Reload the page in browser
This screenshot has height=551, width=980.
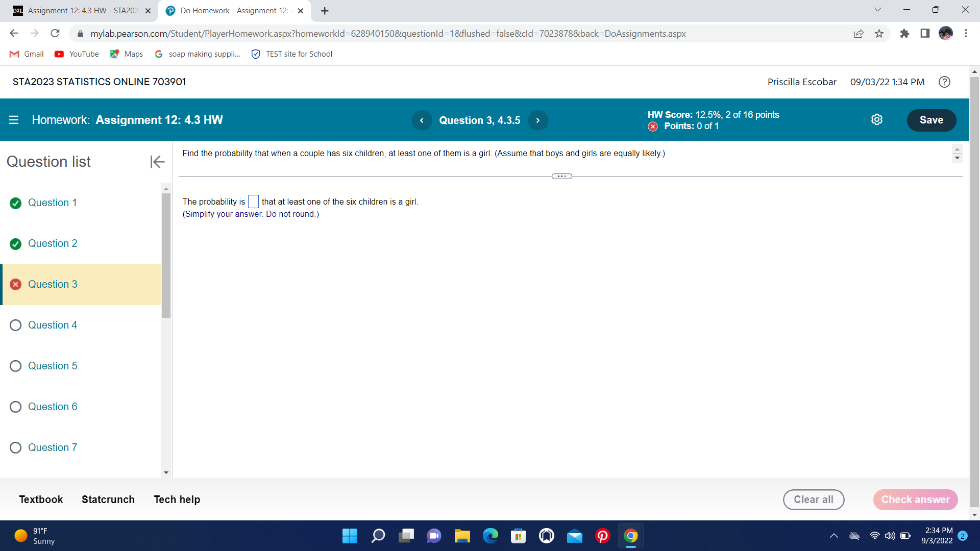[x=55, y=34]
